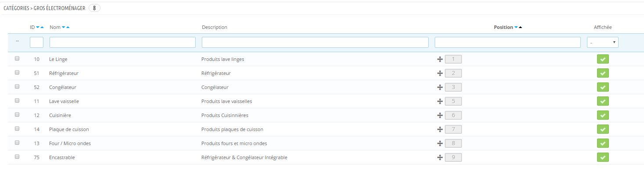This screenshot has height=171, width=644.
Task: Check the box beside Four / Micro ondes
Action: [x=17, y=143]
